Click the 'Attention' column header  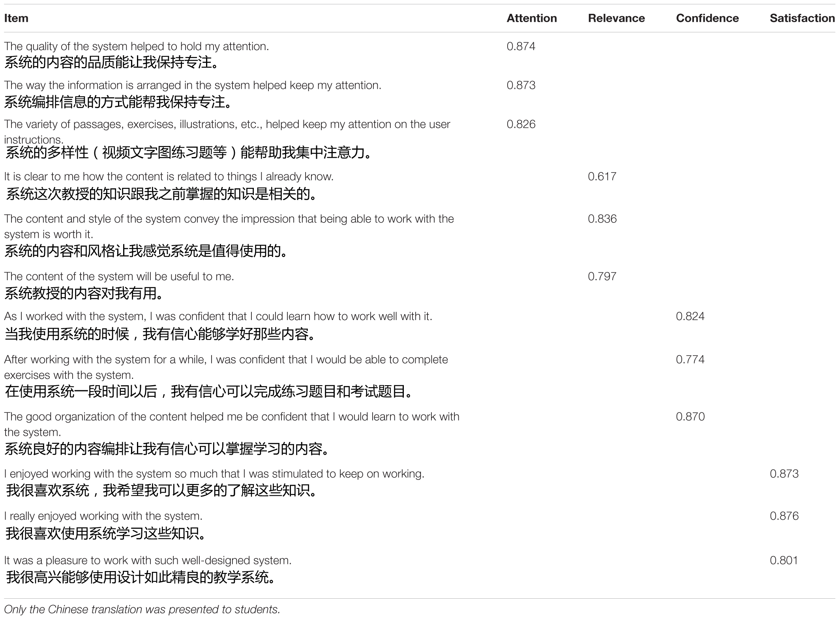tap(532, 18)
